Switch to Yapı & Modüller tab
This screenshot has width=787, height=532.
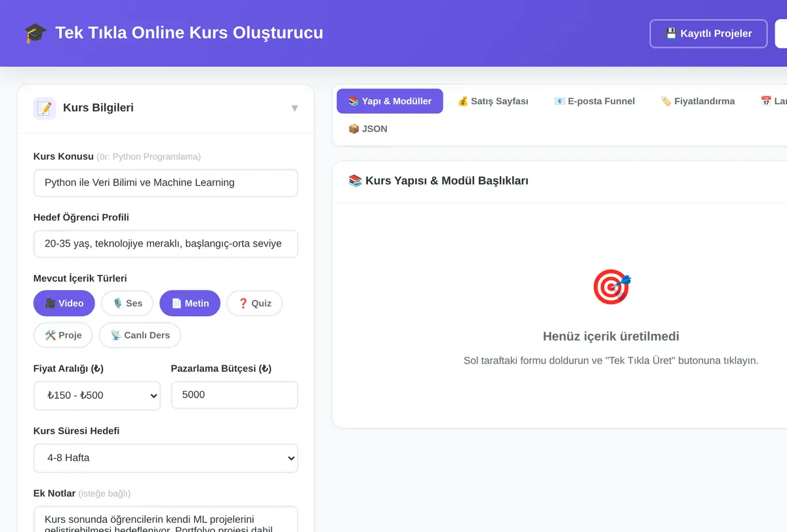[390, 101]
